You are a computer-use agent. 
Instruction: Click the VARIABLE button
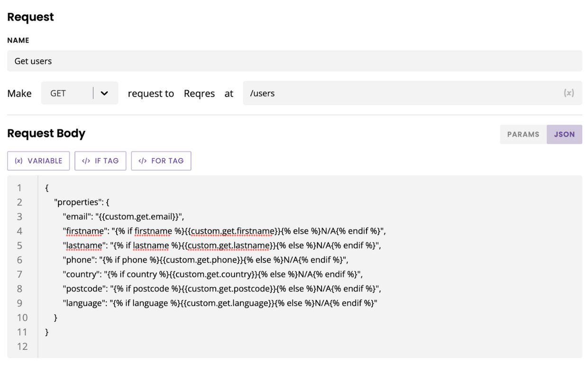[x=38, y=161]
